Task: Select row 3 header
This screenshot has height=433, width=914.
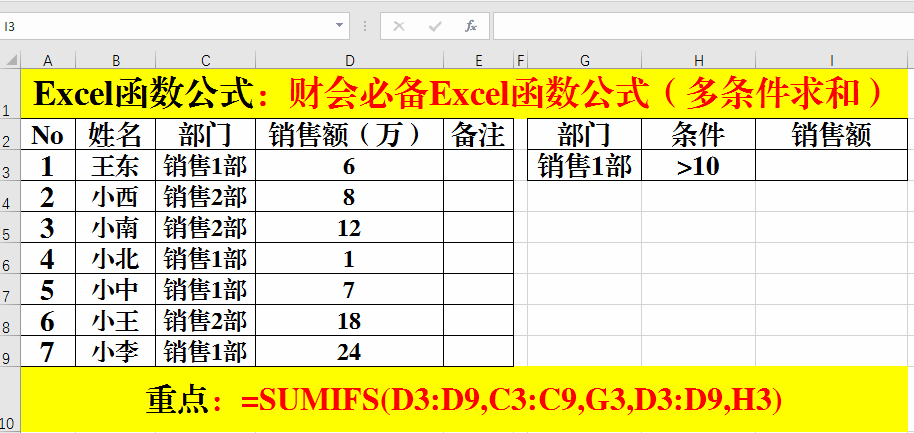Action: [x=10, y=165]
